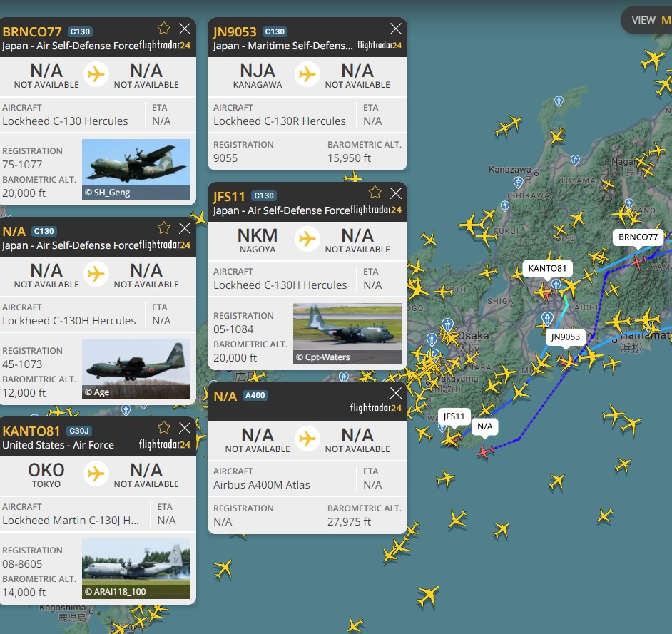The image size is (672, 634).
Task: Open the VIEW map button
Action: click(x=647, y=20)
